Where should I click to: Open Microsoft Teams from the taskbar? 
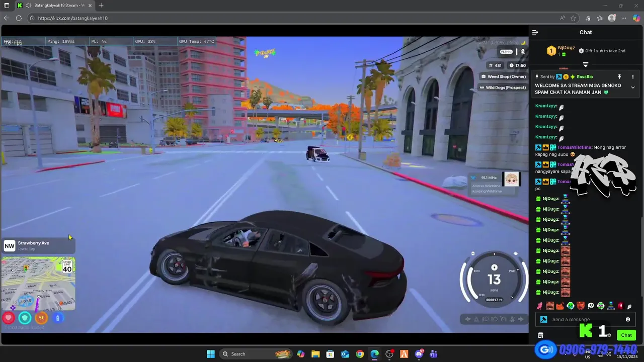[433, 354]
